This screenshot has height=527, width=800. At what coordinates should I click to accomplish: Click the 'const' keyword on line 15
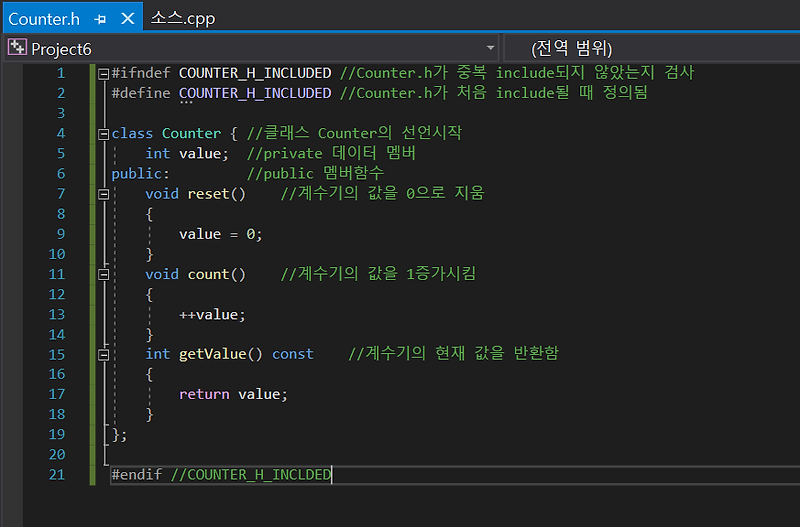(x=292, y=354)
